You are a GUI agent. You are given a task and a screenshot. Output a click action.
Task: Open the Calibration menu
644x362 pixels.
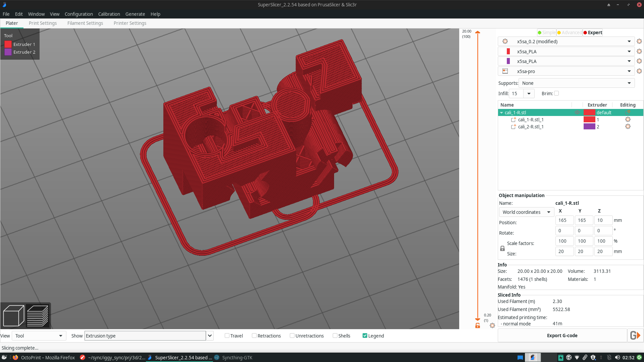(x=109, y=14)
